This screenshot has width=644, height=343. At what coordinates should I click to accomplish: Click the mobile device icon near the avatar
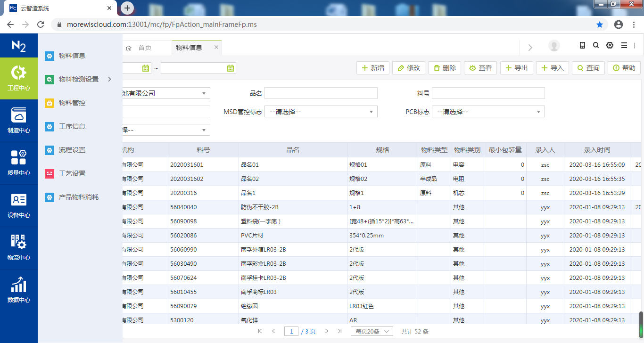tap(582, 45)
